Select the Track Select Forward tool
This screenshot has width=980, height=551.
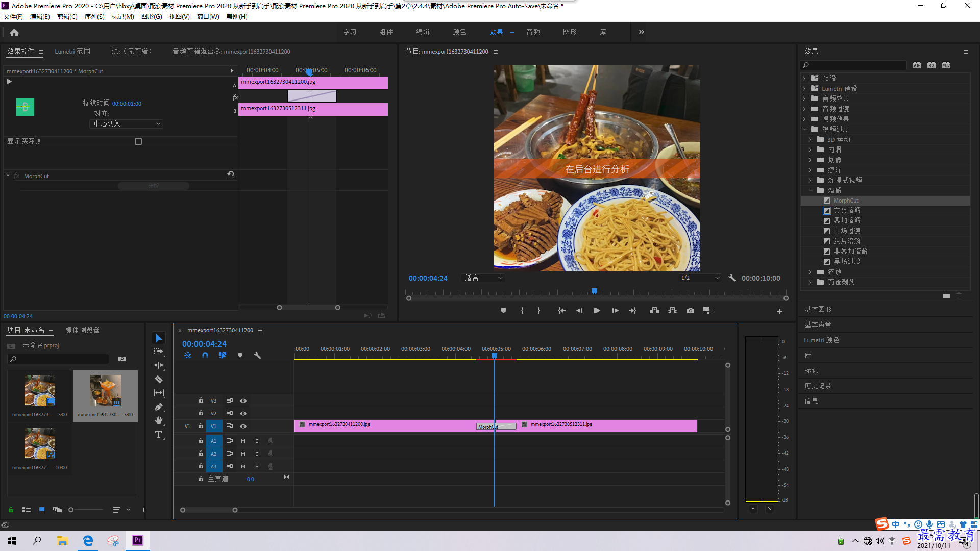[159, 352]
